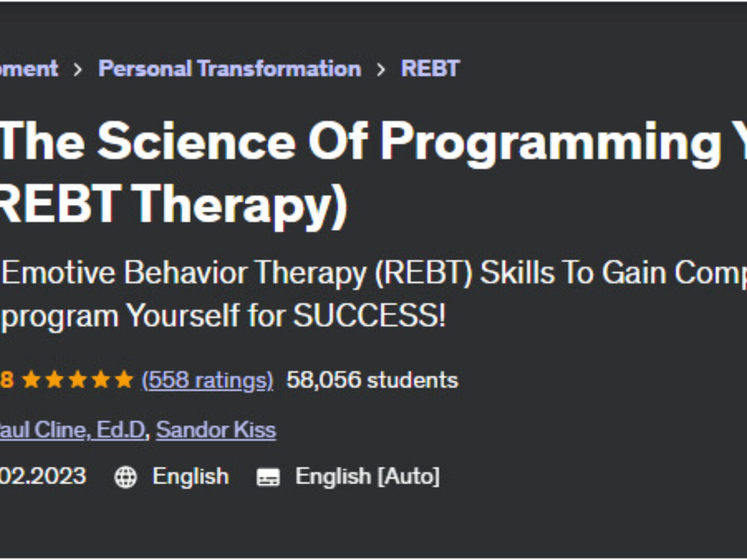This screenshot has width=747, height=560.
Task: Open instructor Paul Cline, Ed.D profile
Action: coord(72,430)
